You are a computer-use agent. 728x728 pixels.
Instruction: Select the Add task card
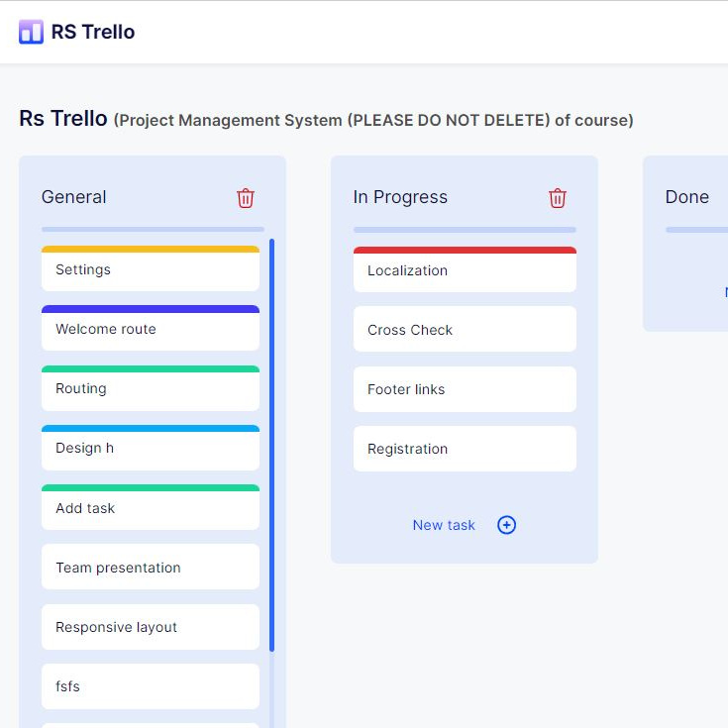click(151, 507)
